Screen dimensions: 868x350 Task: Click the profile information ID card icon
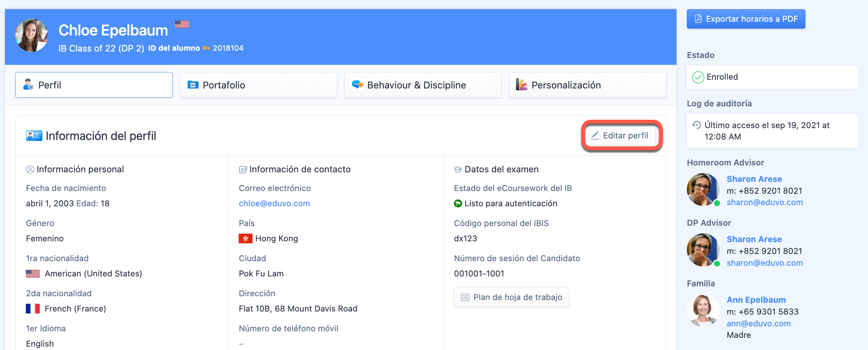(34, 136)
